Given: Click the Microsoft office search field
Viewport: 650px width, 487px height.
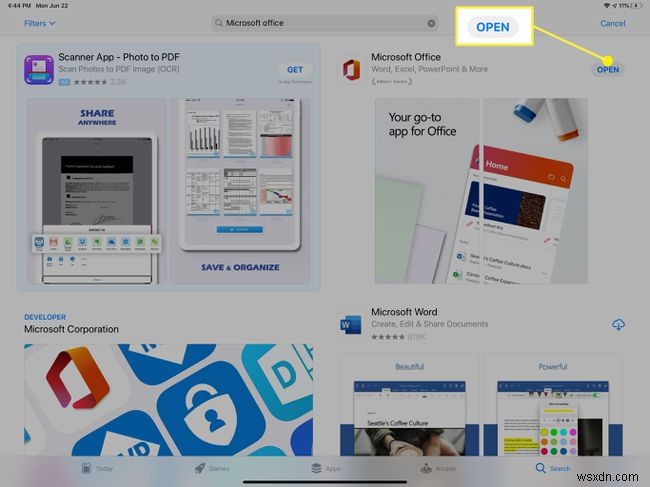Looking at the screenshot, I should [325, 23].
